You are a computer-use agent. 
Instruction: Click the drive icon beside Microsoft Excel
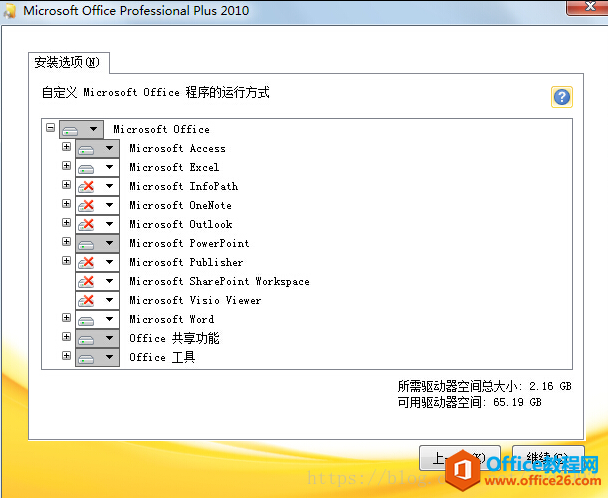pos(86,168)
